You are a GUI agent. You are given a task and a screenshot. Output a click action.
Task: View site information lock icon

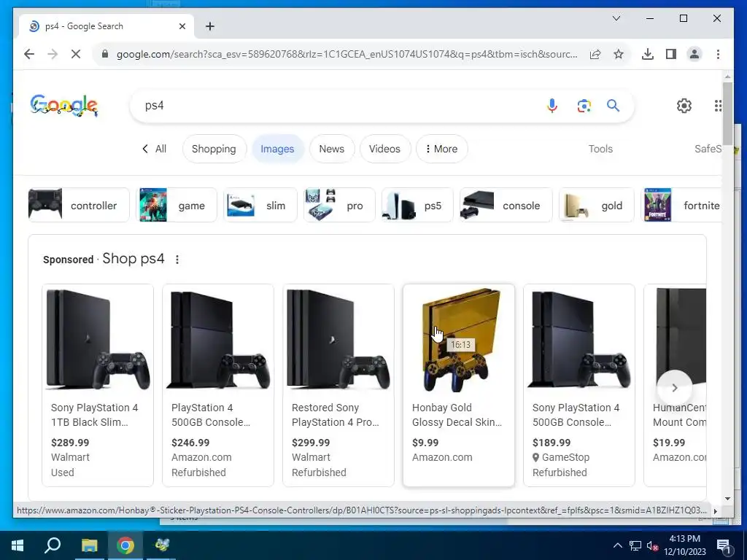tap(105, 54)
